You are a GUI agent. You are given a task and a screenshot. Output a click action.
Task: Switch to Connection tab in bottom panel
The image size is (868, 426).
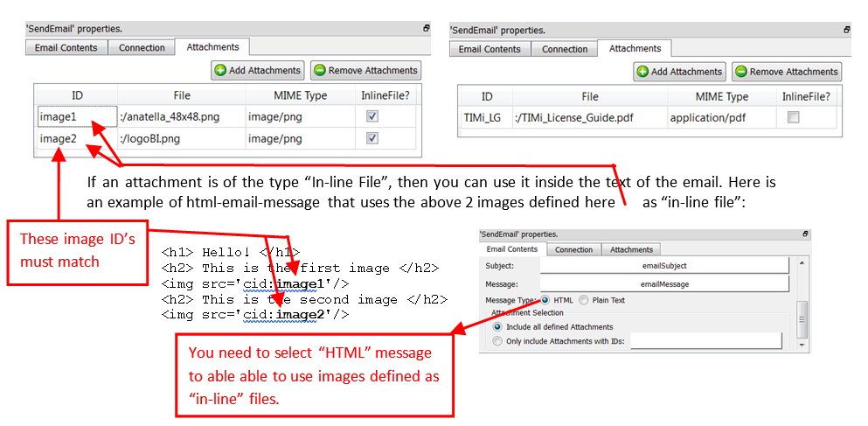tap(573, 250)
